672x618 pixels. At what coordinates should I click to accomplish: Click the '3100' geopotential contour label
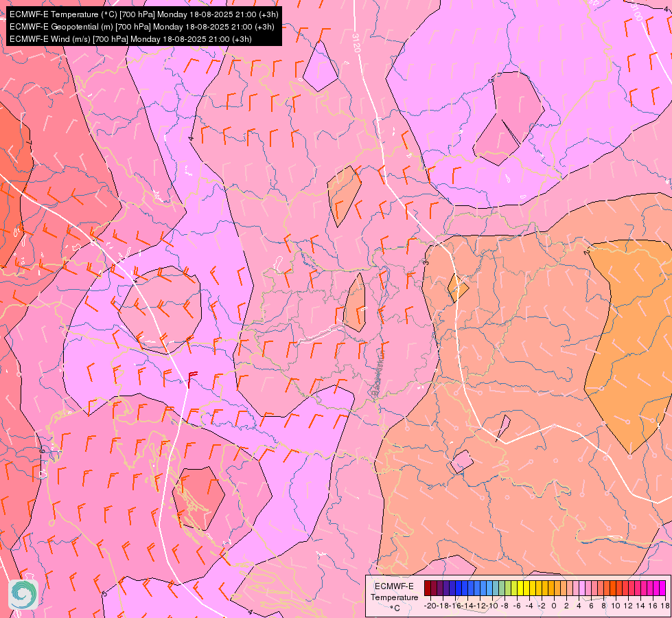[x=637, y=13]
